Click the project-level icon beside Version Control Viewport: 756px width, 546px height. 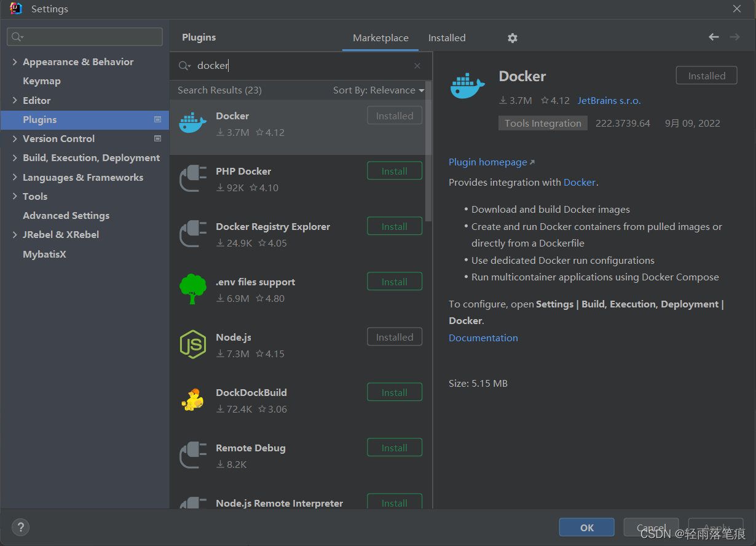(x=157, y=138)
